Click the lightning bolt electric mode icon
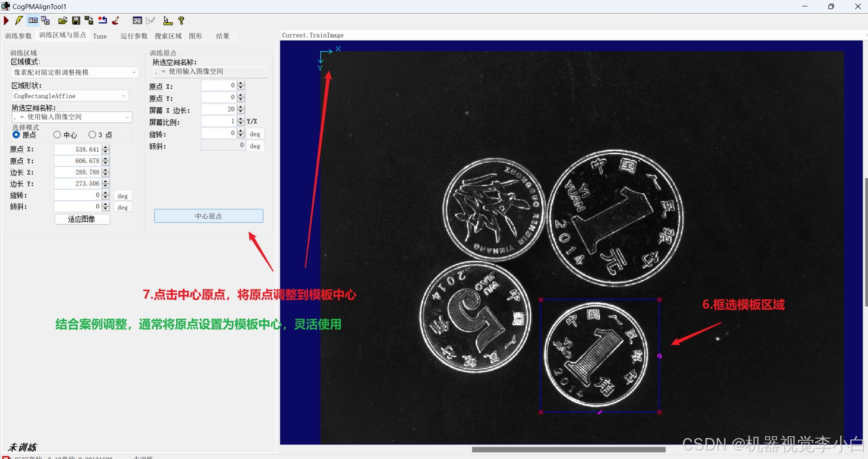 (19, 20)
